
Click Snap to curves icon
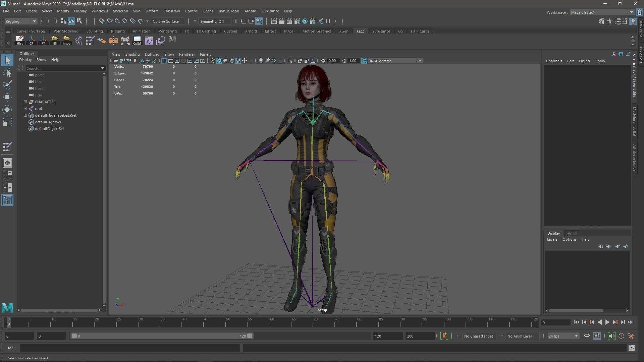point(110,21)
